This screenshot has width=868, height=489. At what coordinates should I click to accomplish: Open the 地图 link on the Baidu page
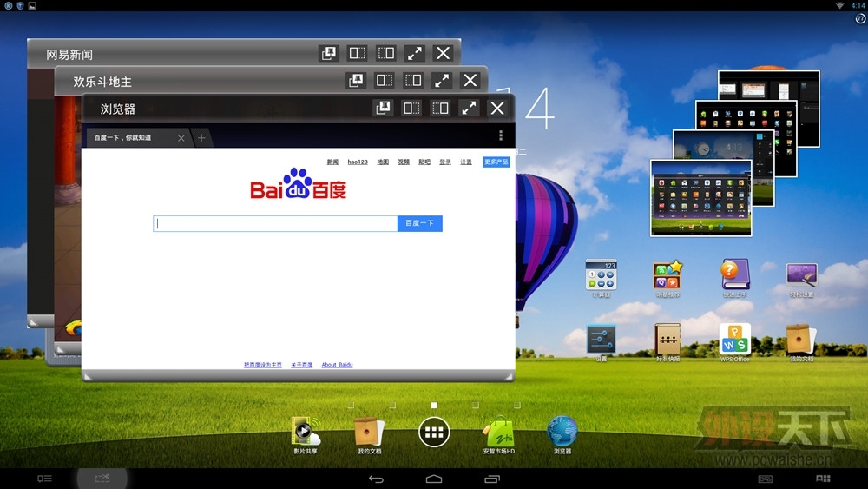pos(383,162)
